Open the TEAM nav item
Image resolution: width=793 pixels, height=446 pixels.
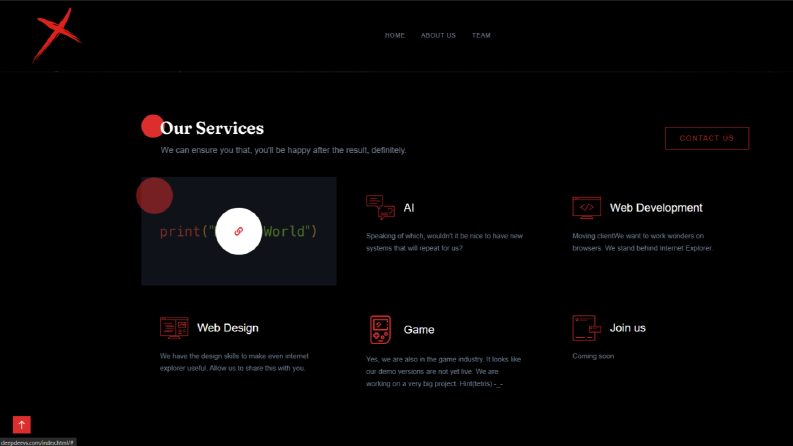[481, 35]
